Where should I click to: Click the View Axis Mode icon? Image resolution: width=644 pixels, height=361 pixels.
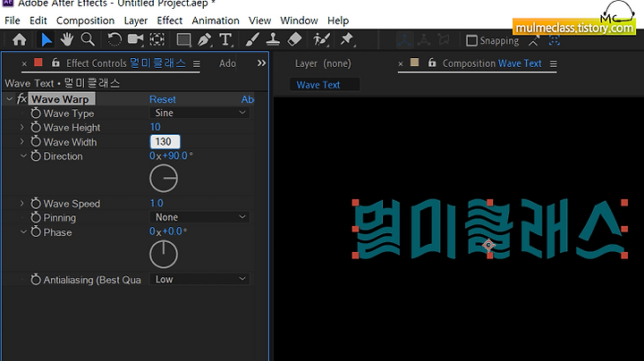(x=443, y=40)
